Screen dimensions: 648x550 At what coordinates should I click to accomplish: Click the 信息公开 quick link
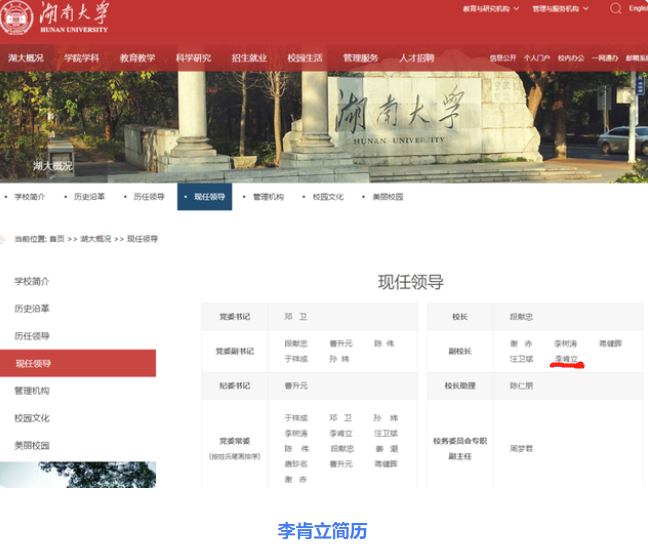503,58
